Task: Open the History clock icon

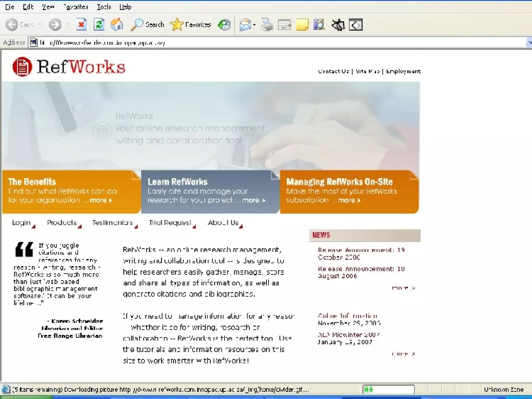Action: pos(224,25)
